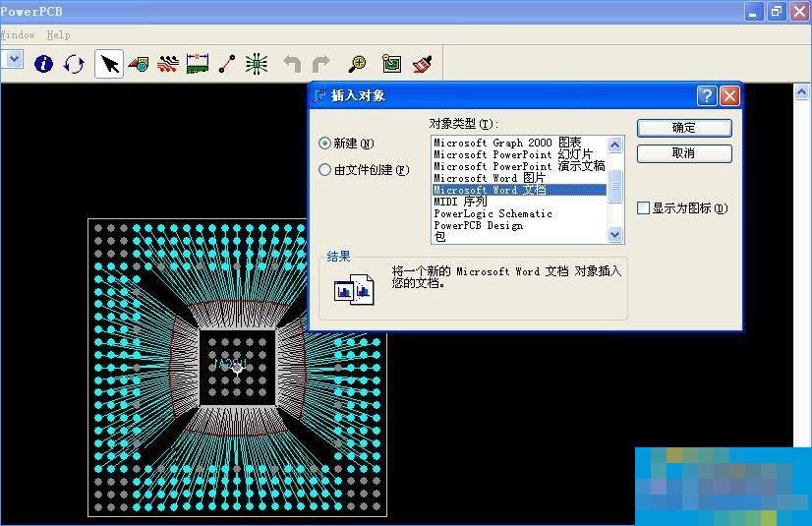Screen dimensions: 812x526
Task: Click the Board view icon
Action: [x=391, y=64]
